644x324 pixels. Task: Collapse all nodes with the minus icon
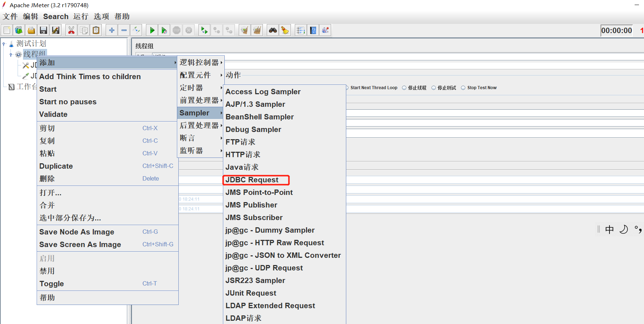[124, 30]
